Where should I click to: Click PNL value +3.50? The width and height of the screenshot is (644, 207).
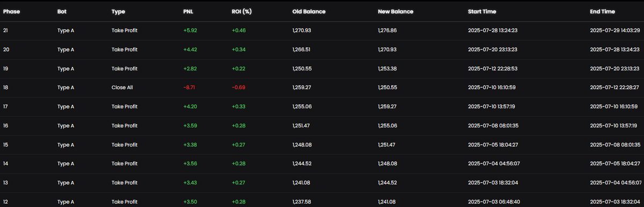tap(190, 202)
